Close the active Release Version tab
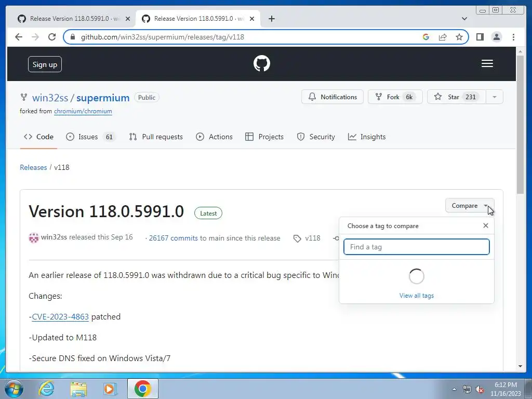Viewport: 532px width, 399px height. [x=252, y=19]
